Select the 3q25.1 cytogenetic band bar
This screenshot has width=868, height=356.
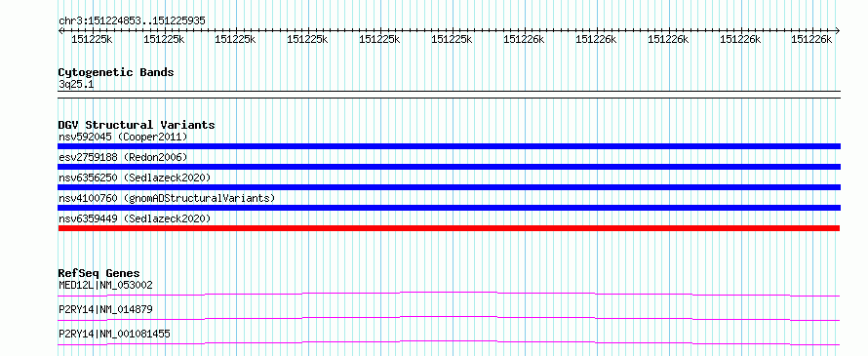click(x=449, y=95)
